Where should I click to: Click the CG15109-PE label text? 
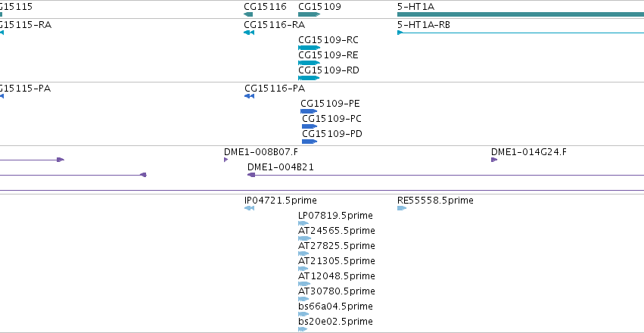[330, 104]
